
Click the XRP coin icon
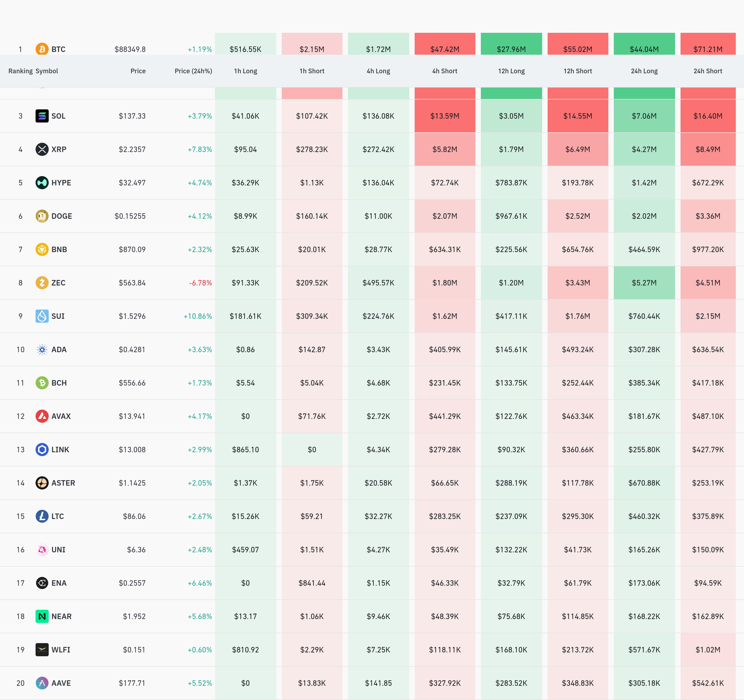point(42,149)
